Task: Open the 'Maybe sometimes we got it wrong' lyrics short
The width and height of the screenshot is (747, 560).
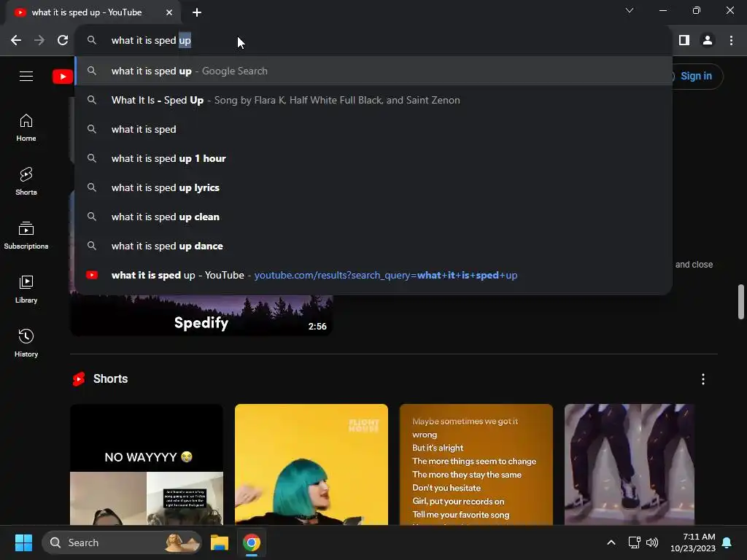Action: pyautogui.click(x=476, y=464)
